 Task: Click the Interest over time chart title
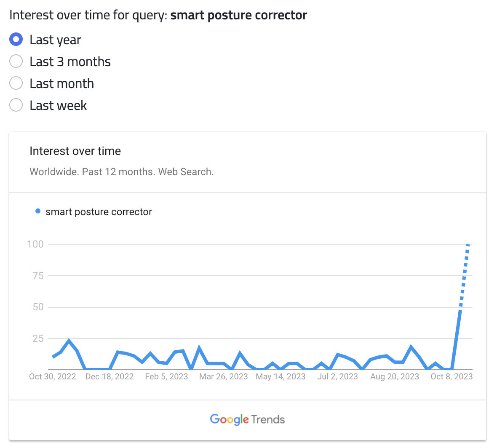(x=75, y=151)
